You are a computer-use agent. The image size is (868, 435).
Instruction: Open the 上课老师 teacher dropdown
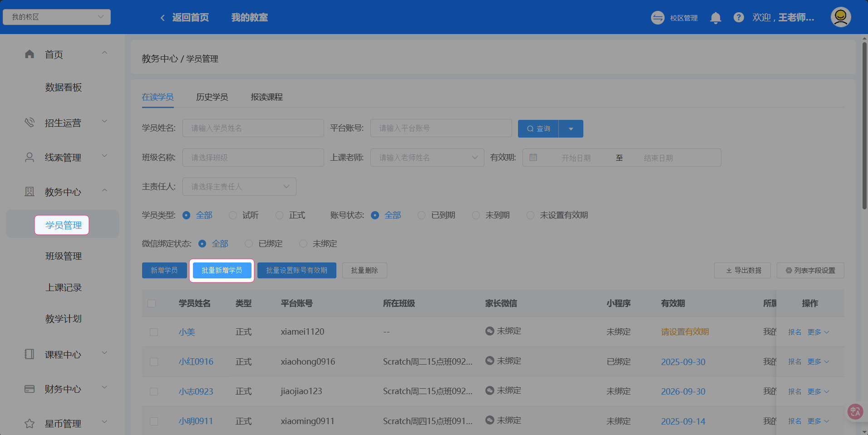tap(427, 158)
